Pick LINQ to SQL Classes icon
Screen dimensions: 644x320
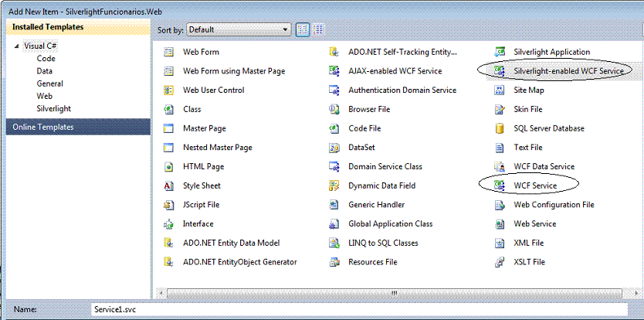click(x=334, y=243)
